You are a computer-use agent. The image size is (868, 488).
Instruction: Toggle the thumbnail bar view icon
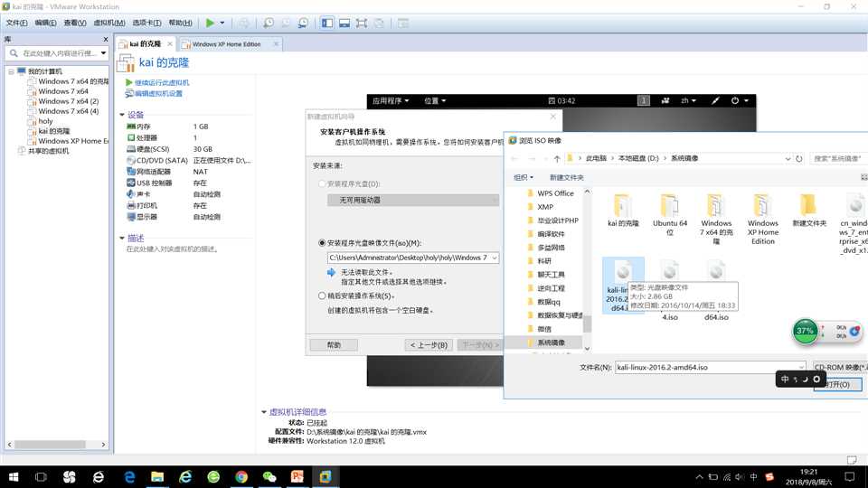click(344, 23)
